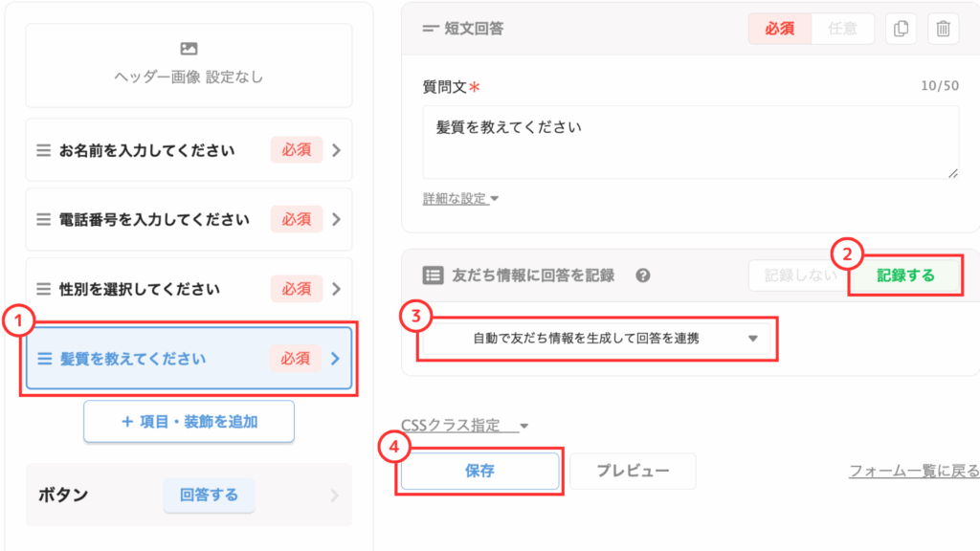Set the question to 任意 (optional)

[x=842, y=29]
